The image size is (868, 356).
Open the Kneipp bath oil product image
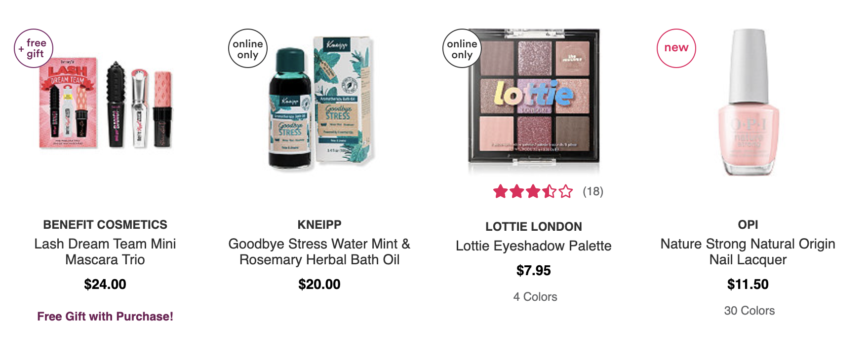pyautogui.click(x=320, y=103)
